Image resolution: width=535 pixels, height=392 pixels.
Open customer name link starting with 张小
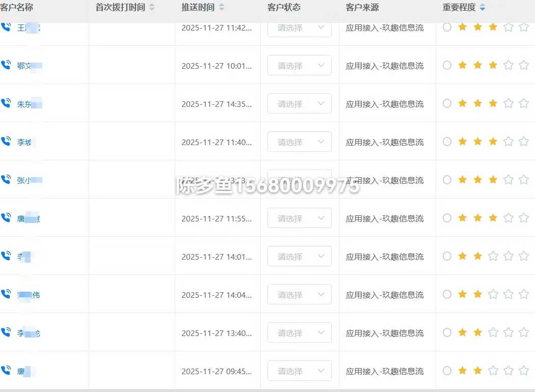[x=29, y=180]
